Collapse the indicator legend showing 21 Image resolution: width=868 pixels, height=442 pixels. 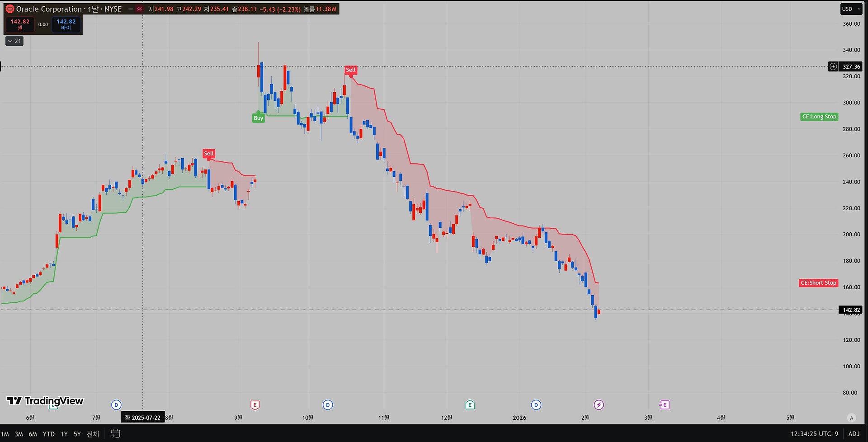click(14, 41)
